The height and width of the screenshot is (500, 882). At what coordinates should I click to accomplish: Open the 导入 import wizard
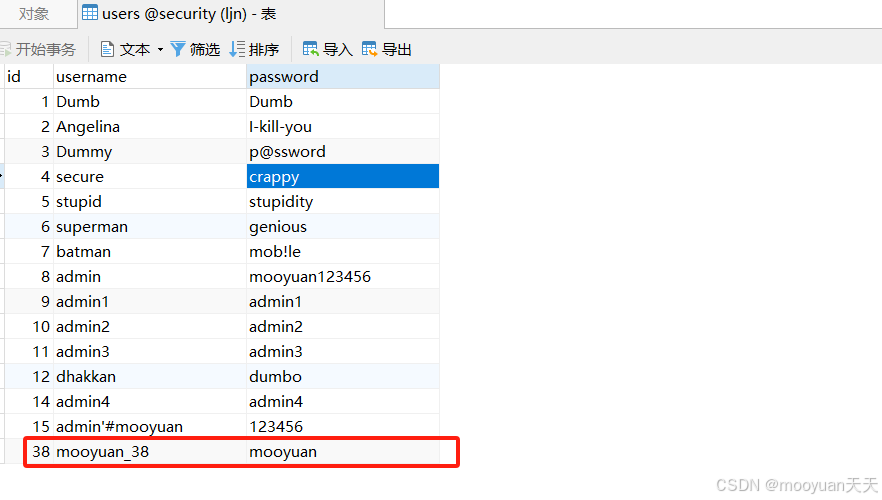[x=327, y=49]
